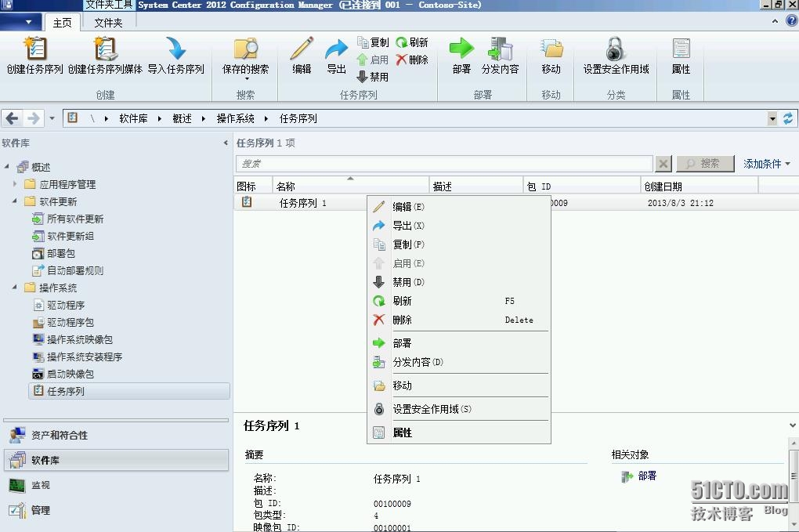Open the 监视 workspace
The width and height of the screenshot is (799, 532).
116,485
